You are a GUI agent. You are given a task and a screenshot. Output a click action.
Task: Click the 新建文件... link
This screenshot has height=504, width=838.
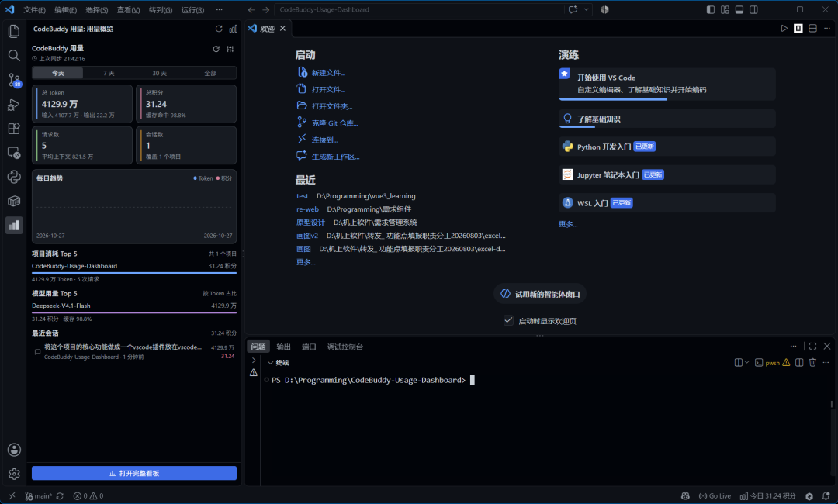click(x=328, y=73)
